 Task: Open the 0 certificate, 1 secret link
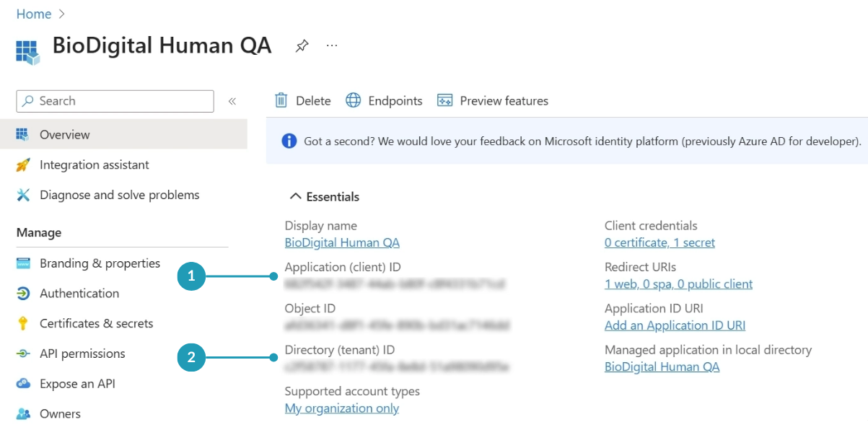click(659, 242)
